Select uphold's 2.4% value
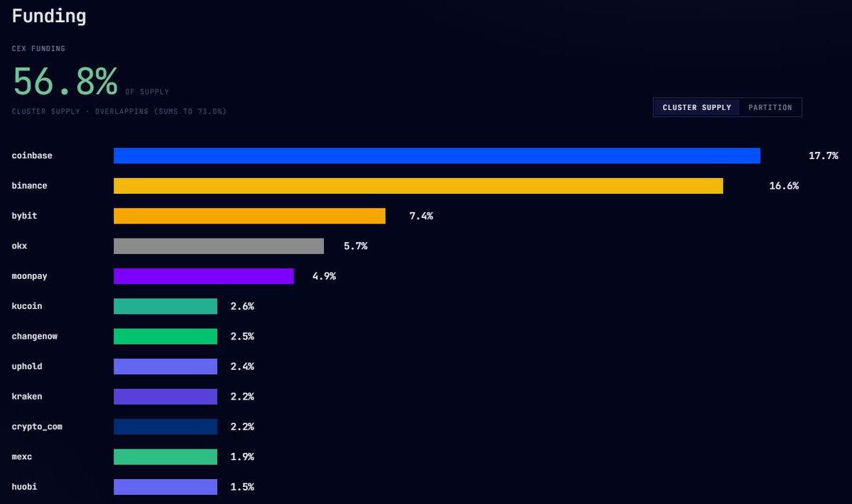Image resolution: width=852 pixels, height=504 pixels. coord(242,366)
